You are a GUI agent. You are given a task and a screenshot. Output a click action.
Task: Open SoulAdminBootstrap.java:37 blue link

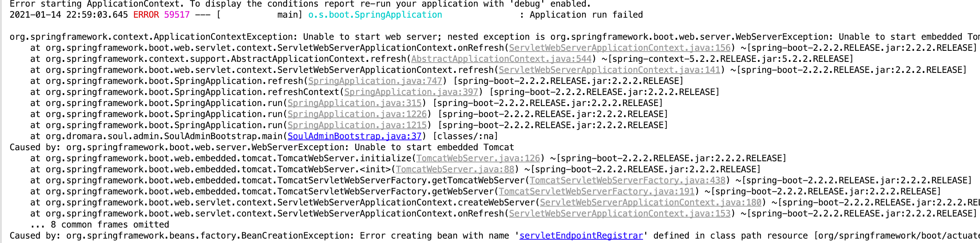(355, 136)
